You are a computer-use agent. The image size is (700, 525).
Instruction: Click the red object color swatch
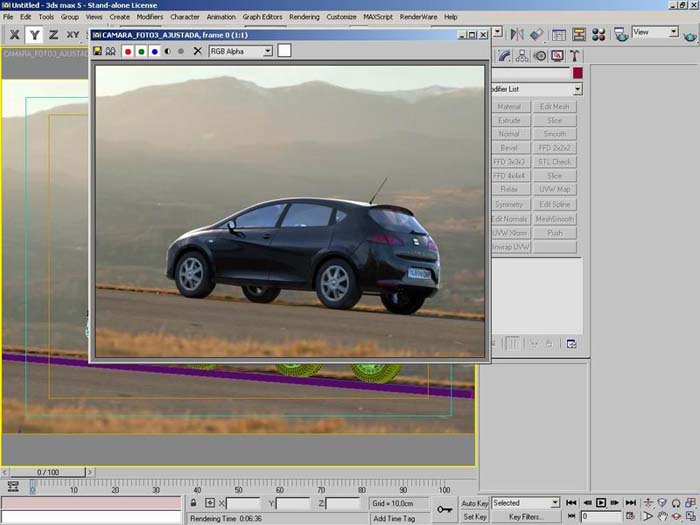tap(577, 73)
